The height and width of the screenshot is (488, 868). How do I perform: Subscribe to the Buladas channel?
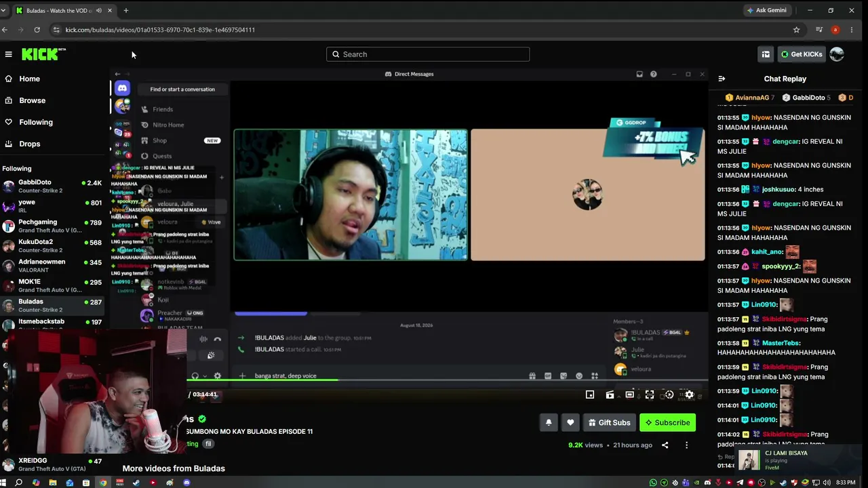tap(667, 422)
